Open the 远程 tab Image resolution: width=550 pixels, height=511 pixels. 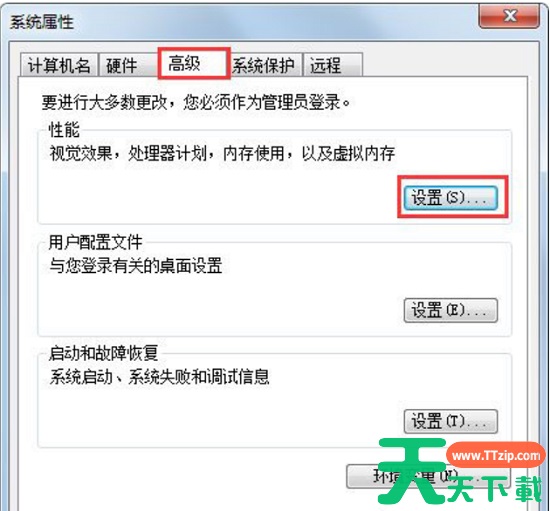pos(332,65)
